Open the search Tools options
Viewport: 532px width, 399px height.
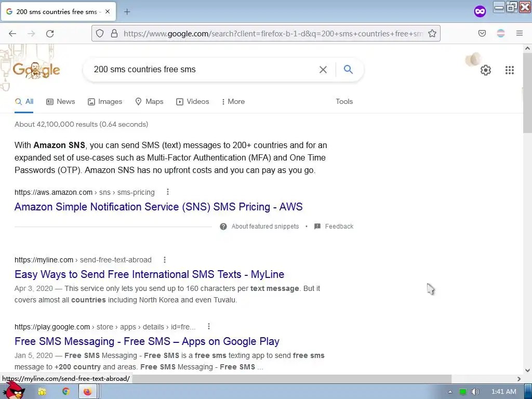tap(344, 101)
